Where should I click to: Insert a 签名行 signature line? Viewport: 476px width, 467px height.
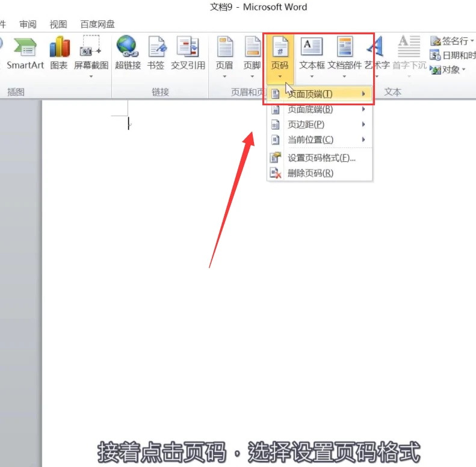[x=452, y=41]
